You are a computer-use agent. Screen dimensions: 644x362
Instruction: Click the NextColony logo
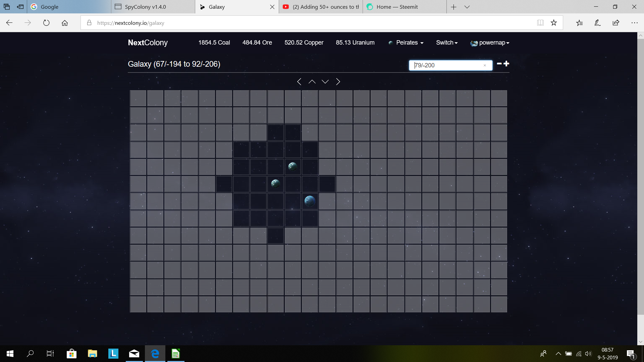(148, 43)
